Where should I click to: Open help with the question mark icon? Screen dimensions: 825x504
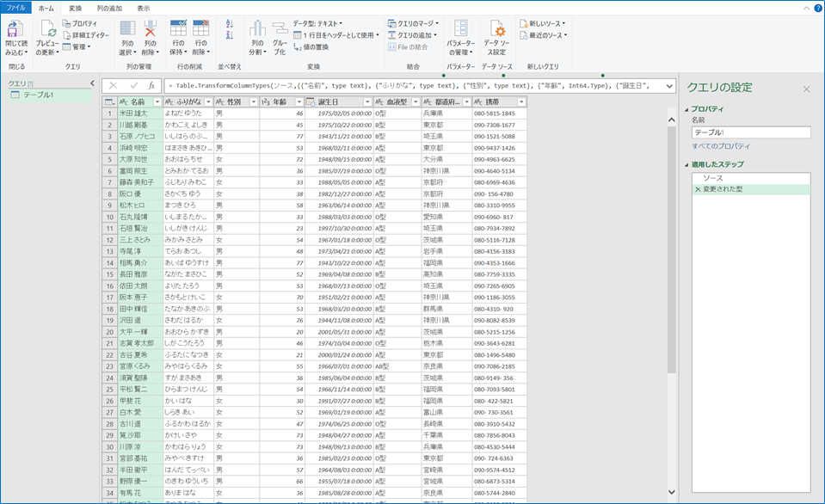point(818,8)
